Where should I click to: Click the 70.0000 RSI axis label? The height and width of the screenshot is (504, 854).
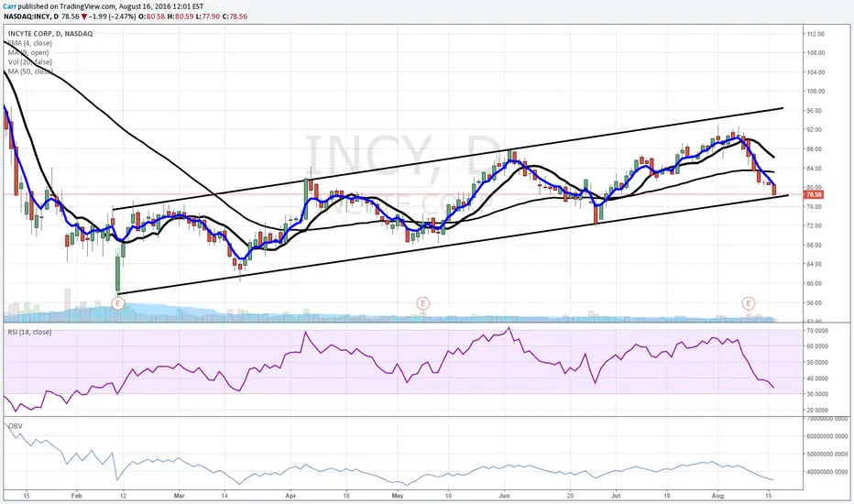(x=818, y=330)
